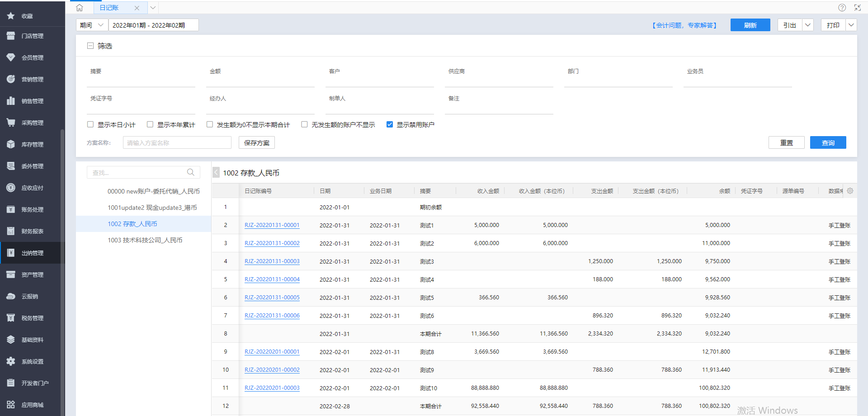This screenshot has height=416, width=868.
Task: Click the search magnifier in account list
Action: [191, 172]
